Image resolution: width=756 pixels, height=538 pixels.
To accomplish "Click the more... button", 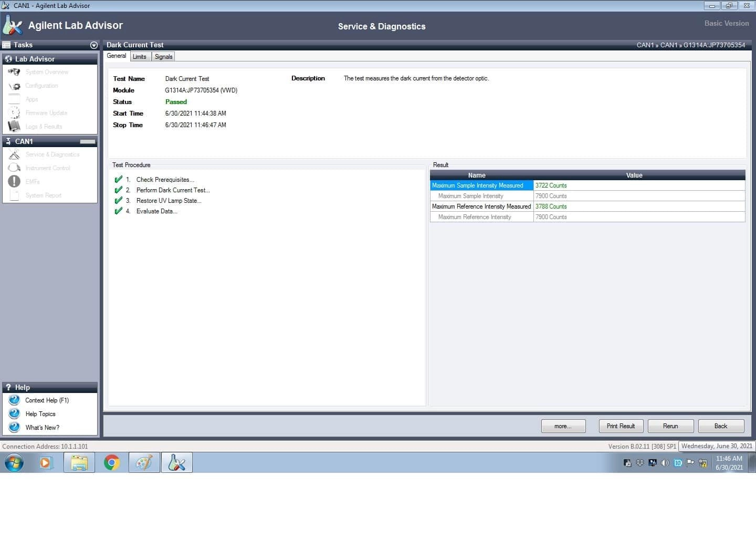I will tap(563, 426).
